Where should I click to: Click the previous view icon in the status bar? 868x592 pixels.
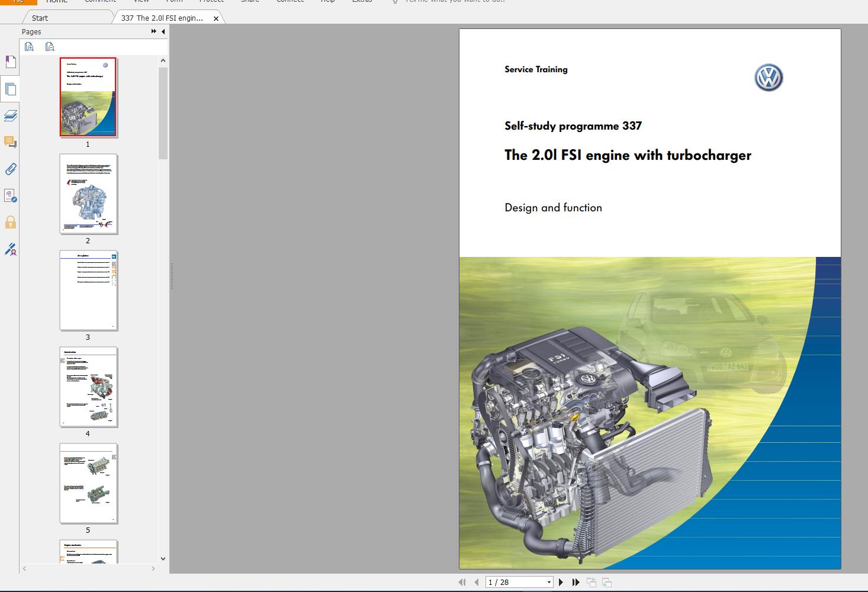591,583
